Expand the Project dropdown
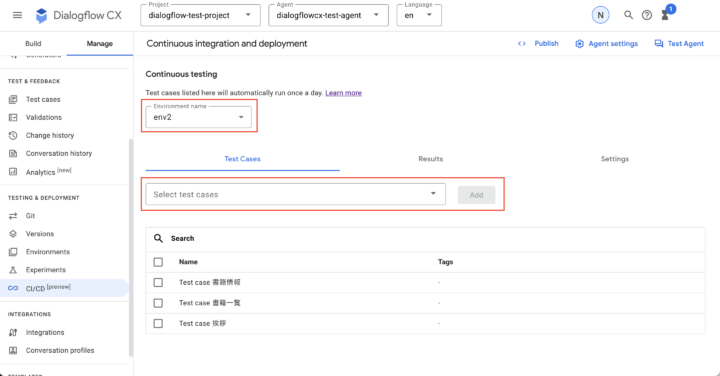Screen dimensions: 720x376 coord(200,15)
